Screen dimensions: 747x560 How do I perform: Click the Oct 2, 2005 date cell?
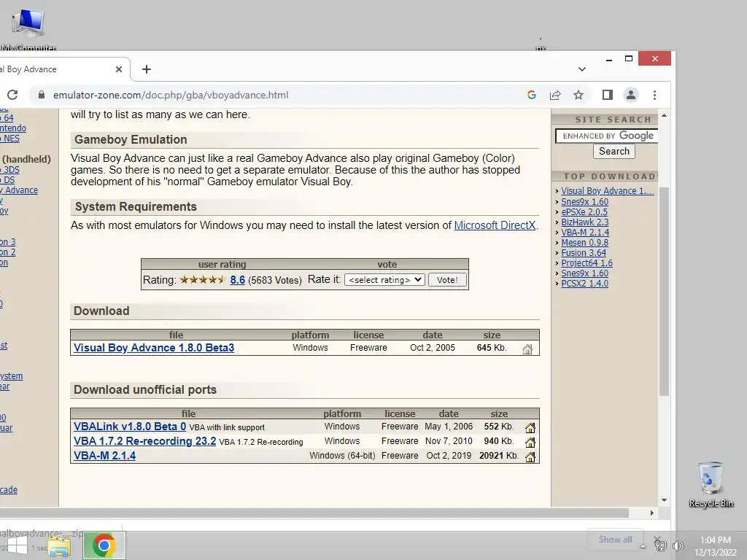(433, 348)
